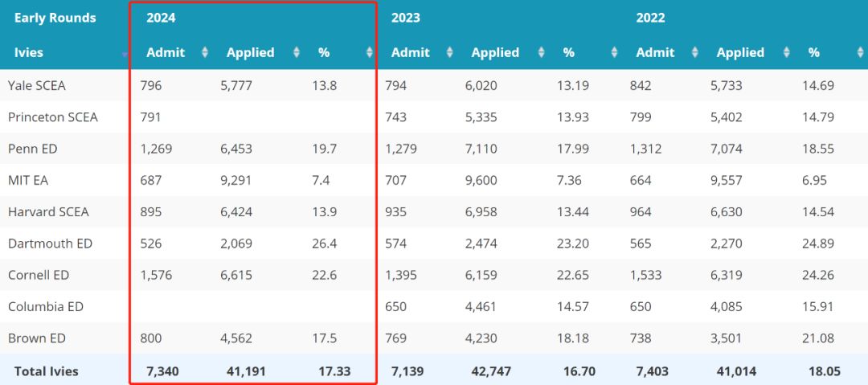Select the MIT EA row label
This screenshot has height=385, width=868.
coord(27,181)
